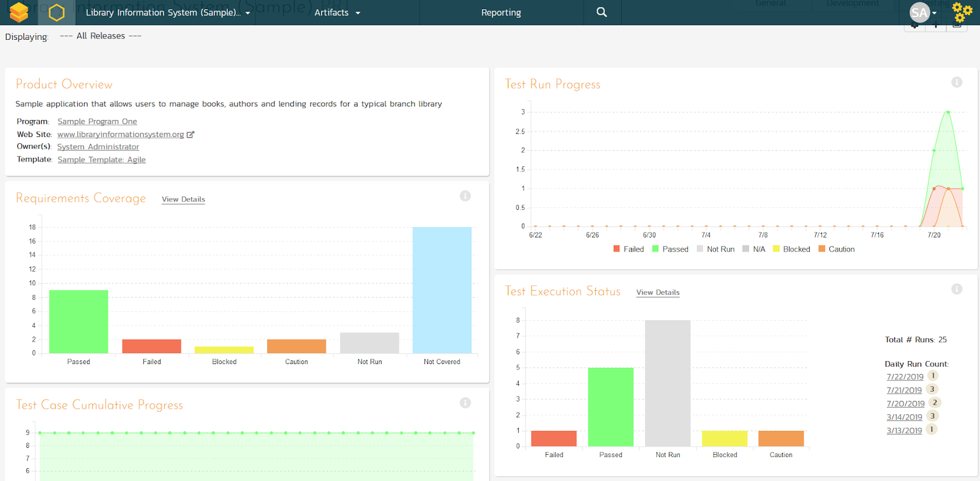Click the Spira stacked-blocks logo icon
The image size is (980, 481).
[x=18, y=12]
